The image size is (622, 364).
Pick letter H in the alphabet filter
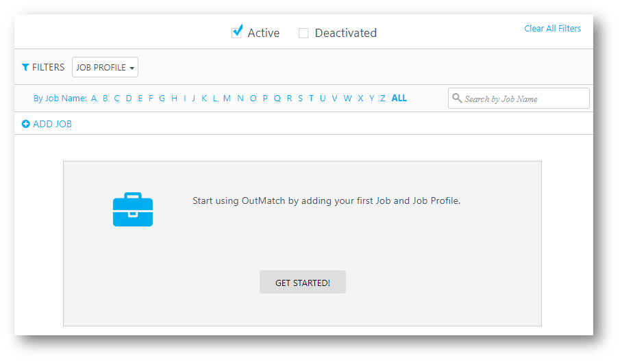(174, 98)
